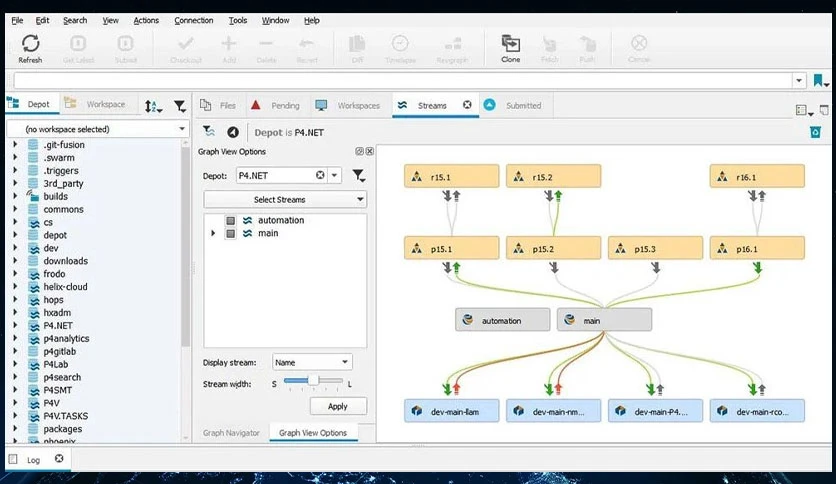The image size is (836, 484).
Task: Click the Stream width slider handle
Action: [x=313, y=380]
